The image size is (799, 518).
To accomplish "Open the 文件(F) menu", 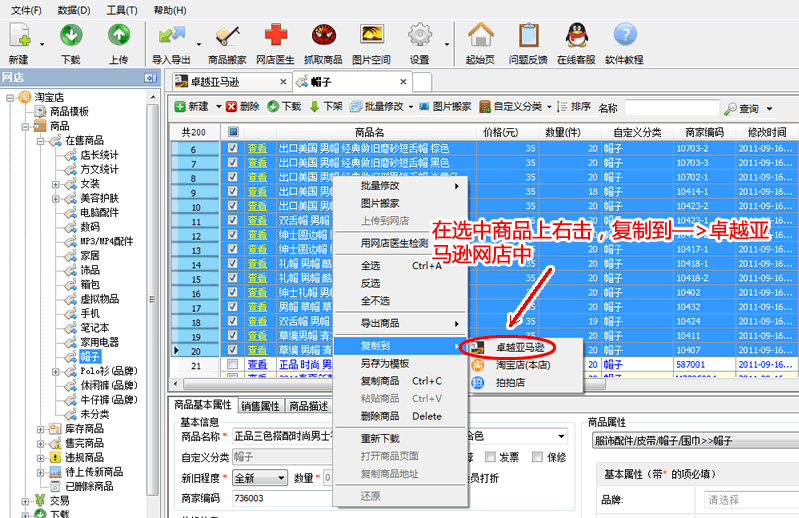I will pos(25,10).
